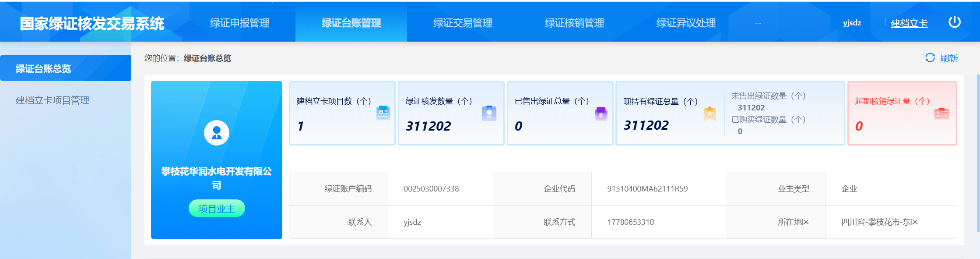This screenshot has height=259, width=980.
Task: Select 绿证台账总览 in the sidebar
Action: click(x=66, y=68)
